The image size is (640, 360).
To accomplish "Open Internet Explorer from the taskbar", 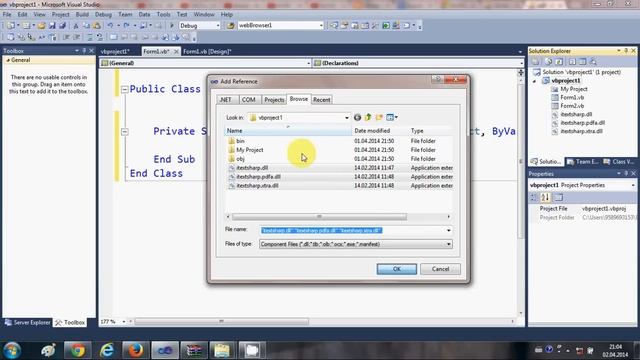I will (107, 350).
